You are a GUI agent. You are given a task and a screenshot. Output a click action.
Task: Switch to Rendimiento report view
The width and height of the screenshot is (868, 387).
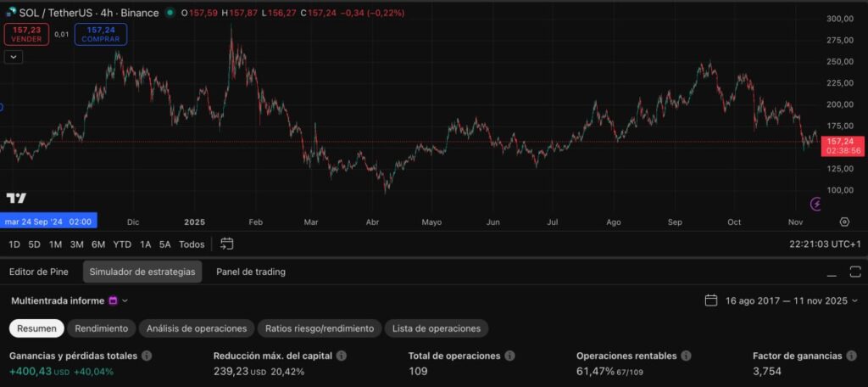pos(102,328)
